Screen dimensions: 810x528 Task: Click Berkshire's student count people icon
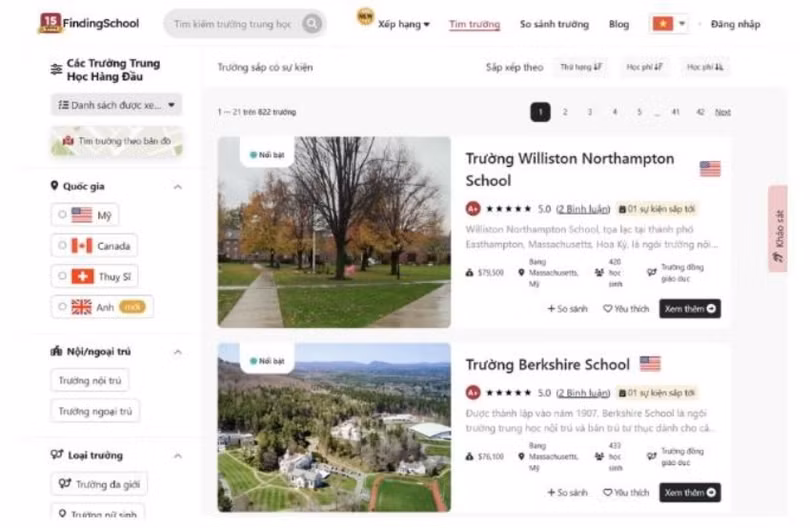point(599,457)
